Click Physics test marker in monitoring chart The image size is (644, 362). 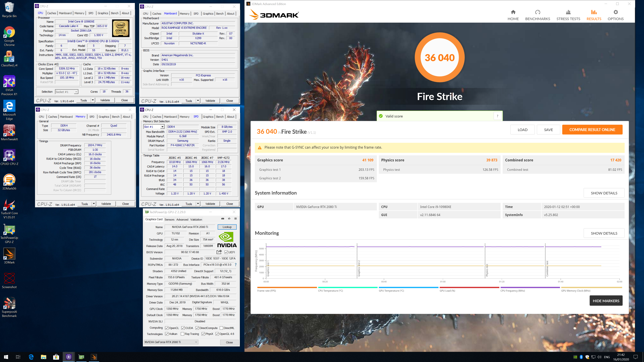click(x=487, y=270)
